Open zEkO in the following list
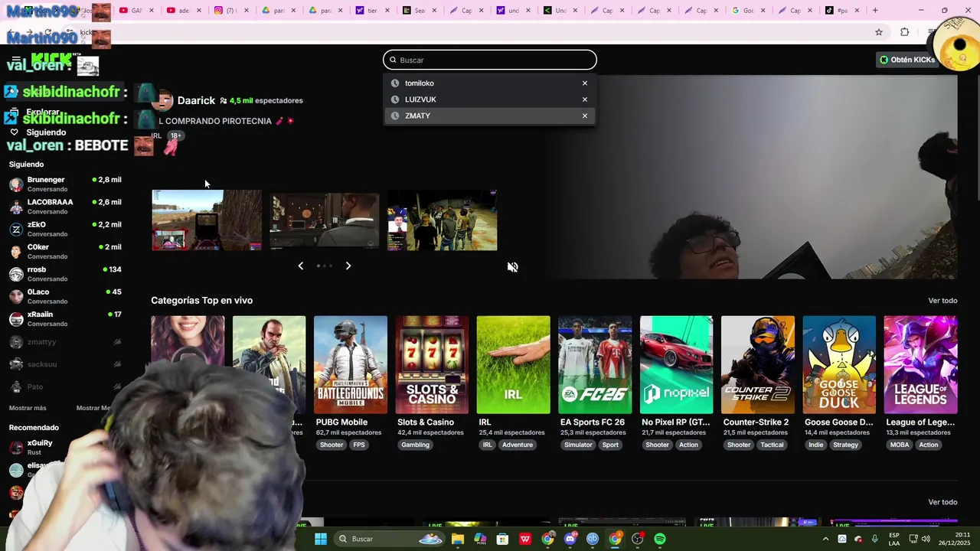 65,229
